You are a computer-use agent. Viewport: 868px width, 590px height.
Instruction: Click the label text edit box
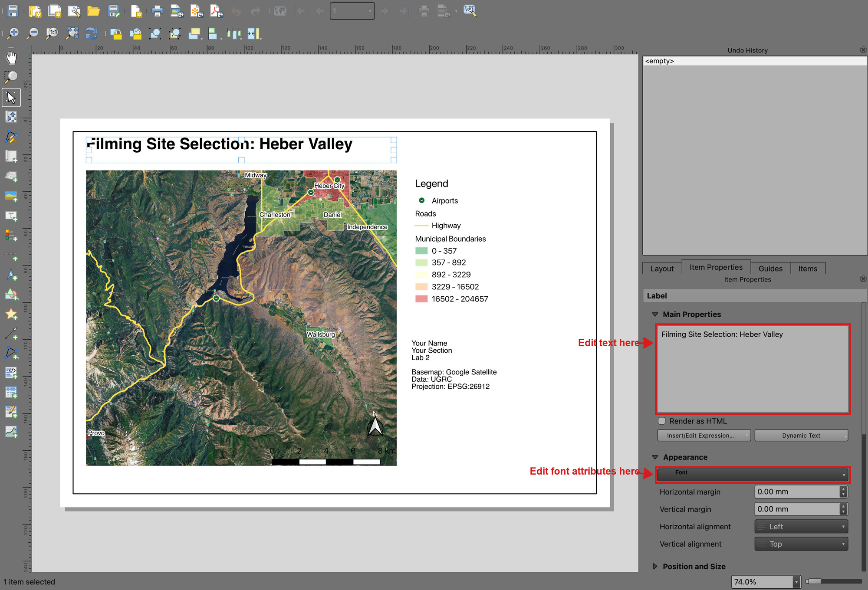pyautogui.click(x=753, y=369)
